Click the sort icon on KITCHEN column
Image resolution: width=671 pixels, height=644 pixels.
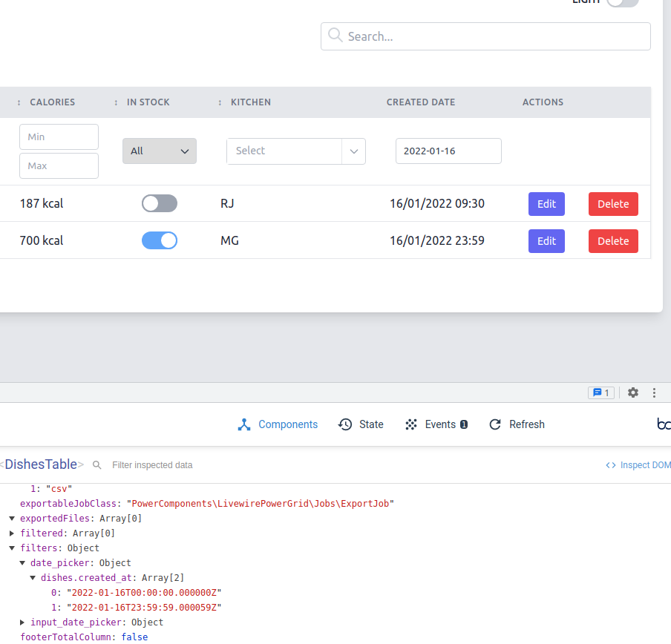[219, 102]
